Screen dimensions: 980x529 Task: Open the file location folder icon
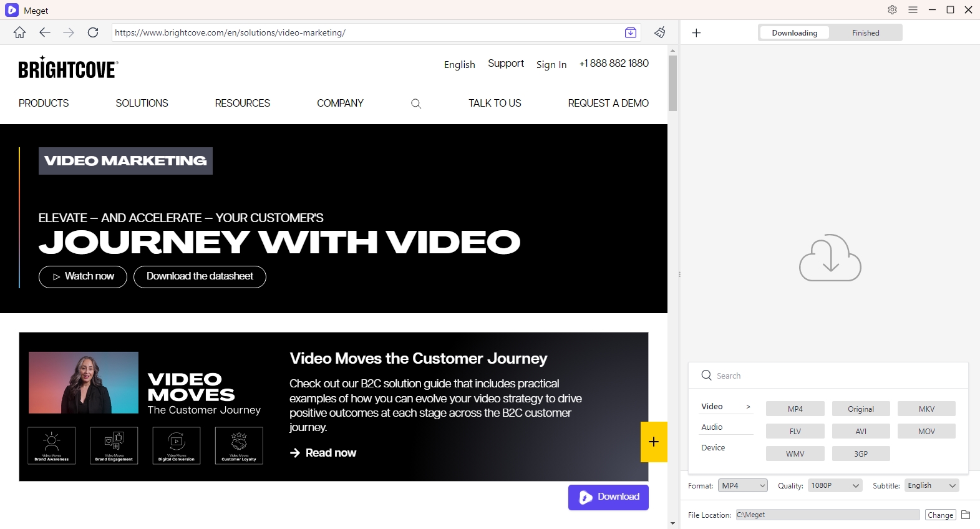[x=966, y=515]
